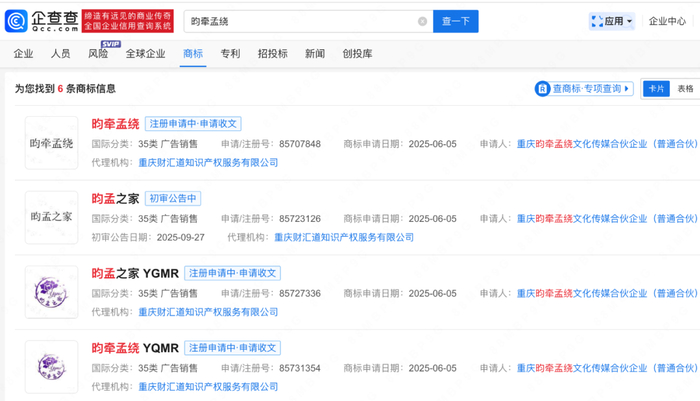Image resolution: width=700 pixels, height=401 pixels.
Task: Switch to the 新闻 tab
Action: coord(315,54)
